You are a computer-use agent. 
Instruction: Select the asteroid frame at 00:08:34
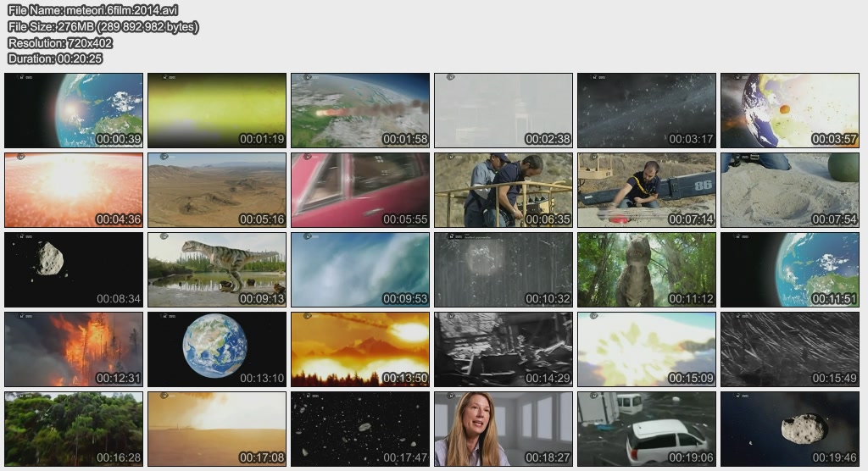[74, 269]
